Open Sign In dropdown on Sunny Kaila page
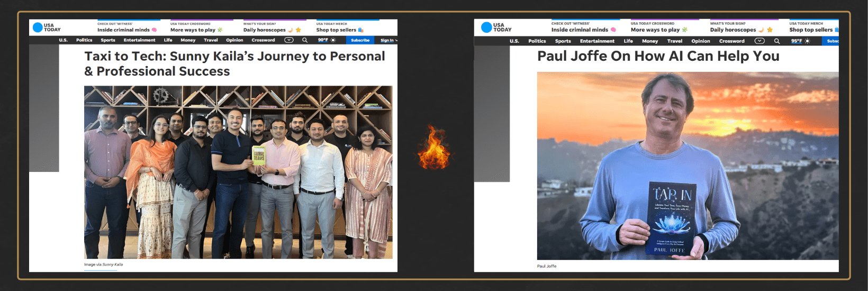This screenshot has width=868, height=291. (x=388, y=40)
